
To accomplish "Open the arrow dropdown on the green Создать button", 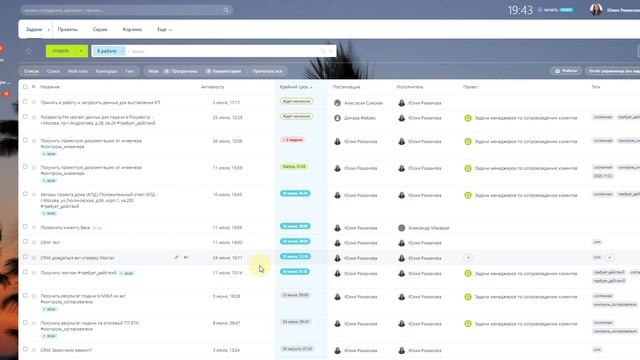I will pos(81,51).
